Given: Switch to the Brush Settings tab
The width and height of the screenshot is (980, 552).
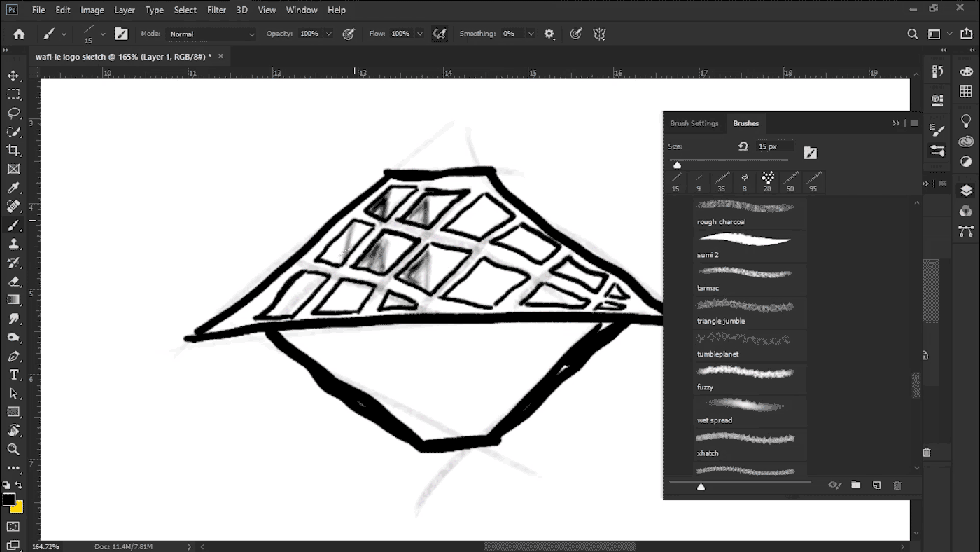Looking at the screenshot, I should pyautogui.click(x=694, y=123).
